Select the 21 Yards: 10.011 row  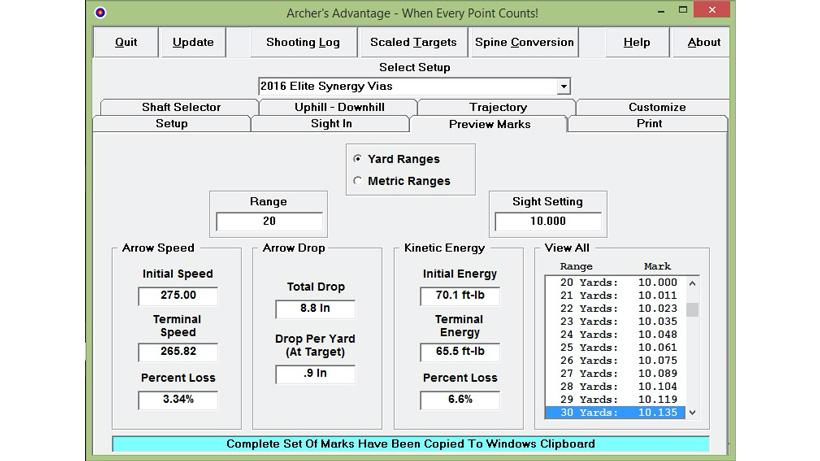click(x=615, y=295)
